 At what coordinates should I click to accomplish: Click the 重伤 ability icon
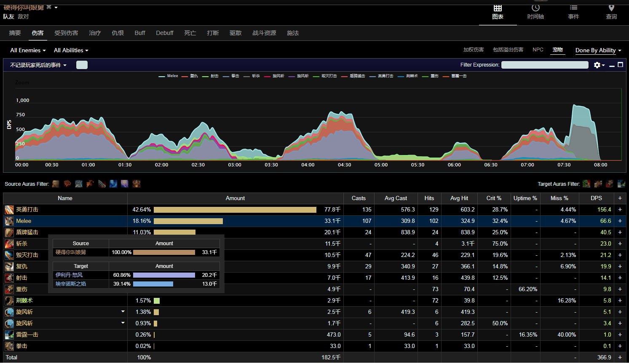point(9,289)
